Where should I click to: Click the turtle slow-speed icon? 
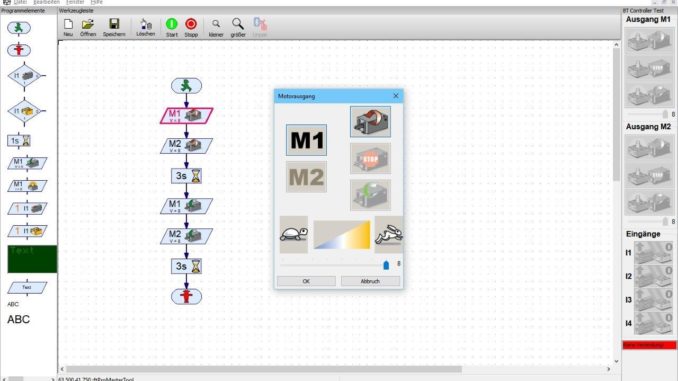coord(294,234)
